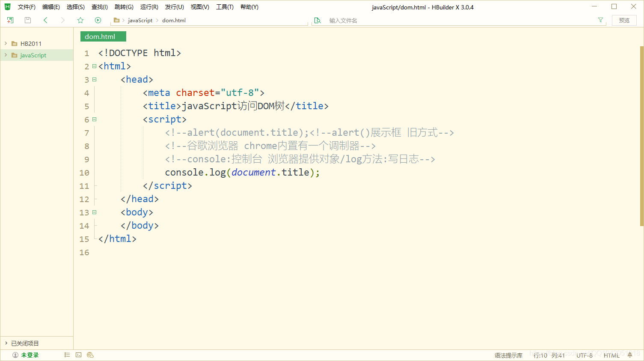Collapse the html tag fold on line 2
Image resolution: width=644 pixels, height=361 pixels.
tap(95, 66)
